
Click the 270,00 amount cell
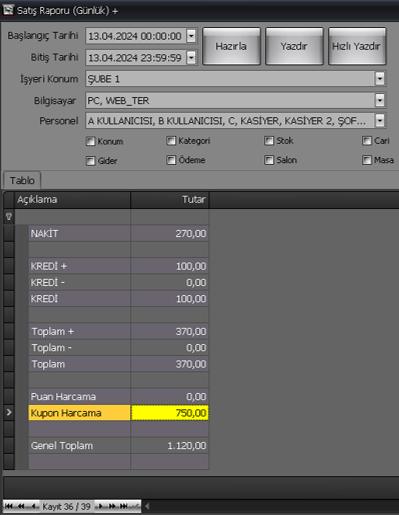(x=170, y=233)
